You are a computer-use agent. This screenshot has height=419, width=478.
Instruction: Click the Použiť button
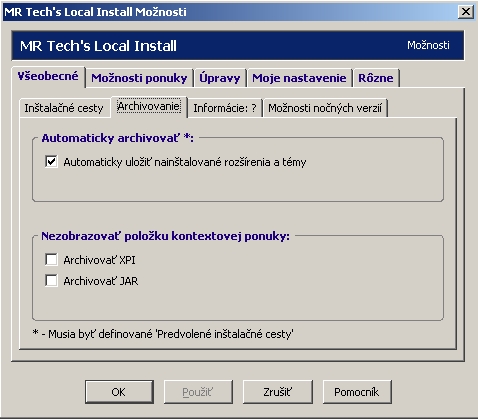click(x=198, y=392)
